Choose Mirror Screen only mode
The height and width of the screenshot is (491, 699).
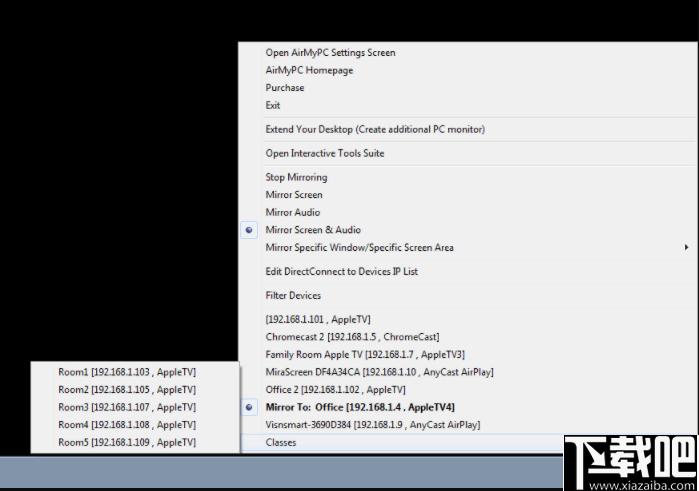tap(294, 195)
